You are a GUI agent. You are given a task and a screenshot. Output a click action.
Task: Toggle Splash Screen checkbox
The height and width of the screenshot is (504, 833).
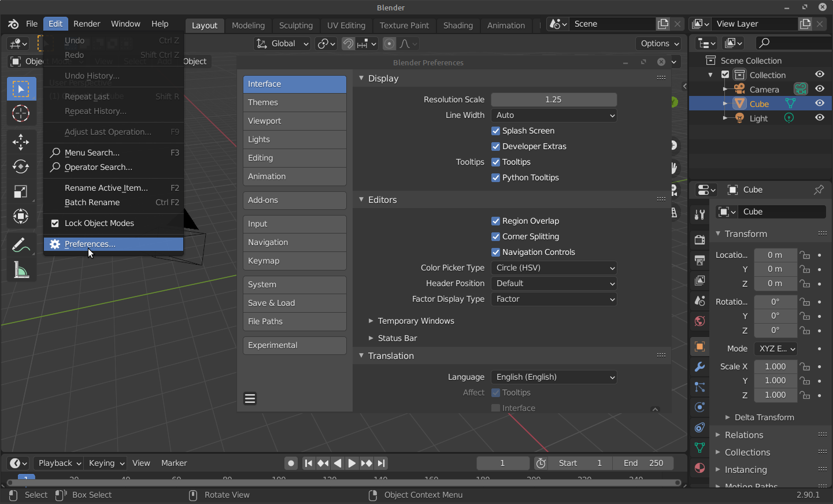[x=495, y=131]
